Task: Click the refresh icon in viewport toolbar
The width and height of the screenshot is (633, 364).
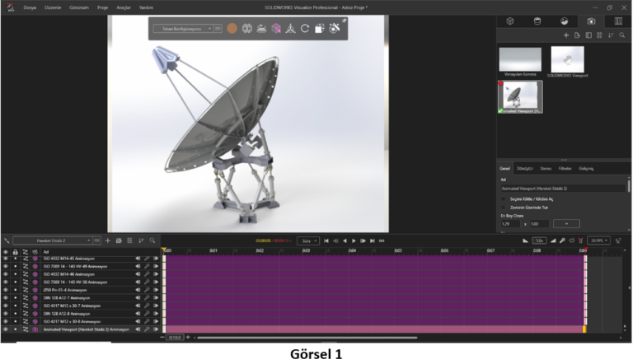Action: (x=304, y=28)
